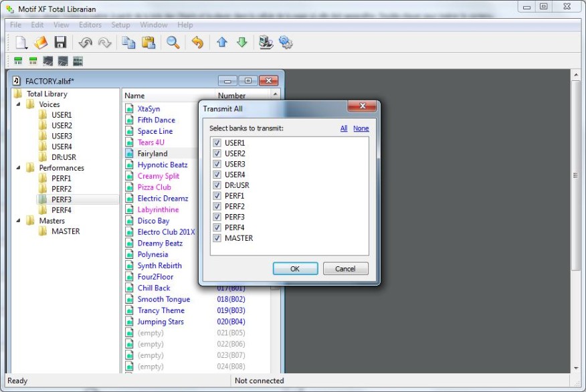Click the main window scrollbar down arrow

[576, 368]
